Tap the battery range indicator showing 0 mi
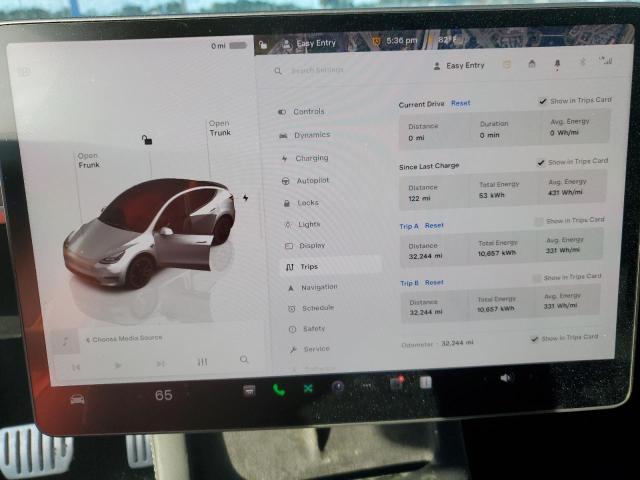The image size is (640, 480). pyautogui.click(x=229, y=45)
